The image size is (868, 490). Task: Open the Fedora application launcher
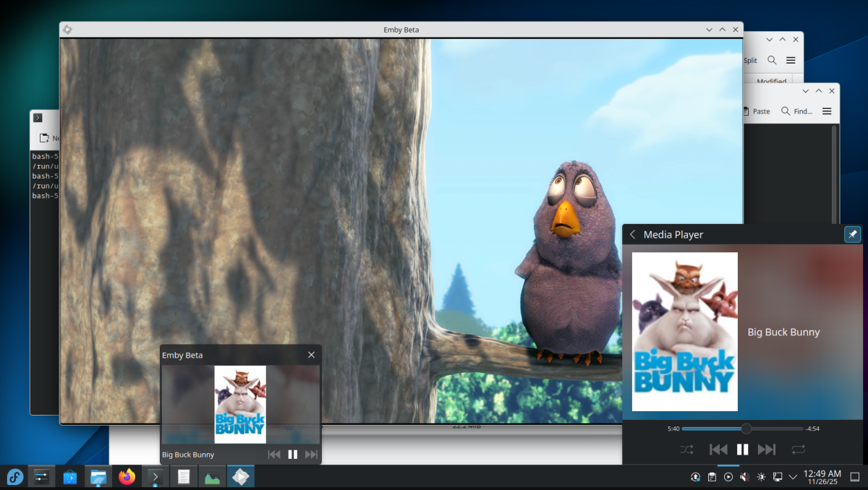(14, 477)
